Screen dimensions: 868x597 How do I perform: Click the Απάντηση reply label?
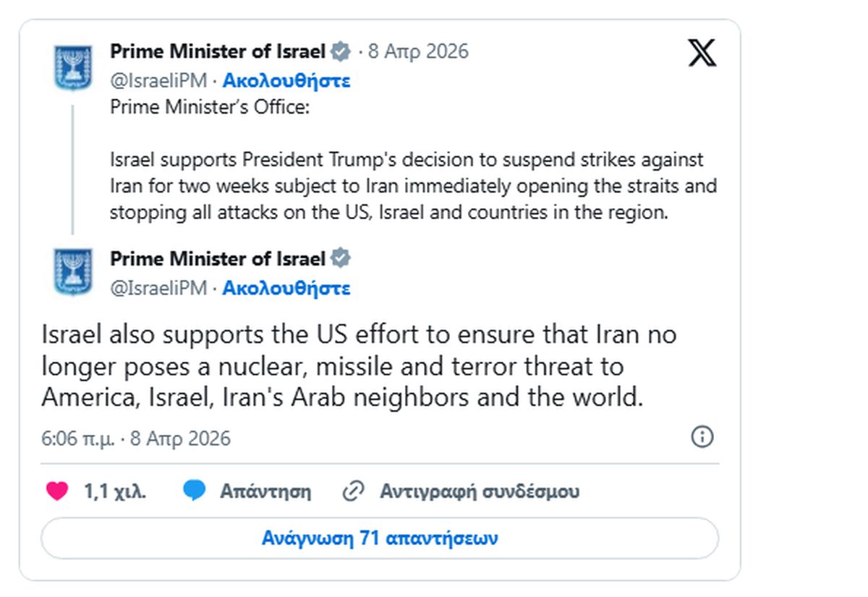265,491
